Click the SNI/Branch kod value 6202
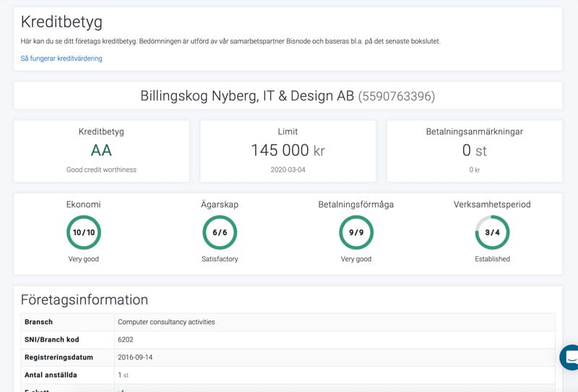Image resolution: width=578 pixels, height=392 pixels. [126, 339]
